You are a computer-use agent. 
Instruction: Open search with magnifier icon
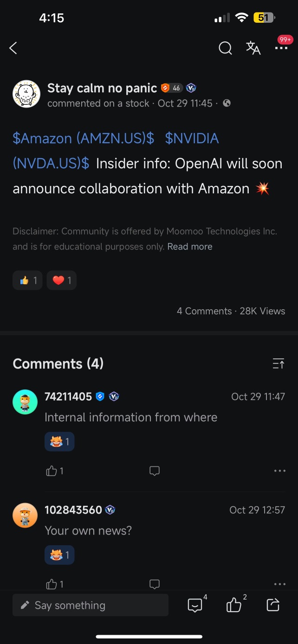pyautogui.click(x=225, y=48)
